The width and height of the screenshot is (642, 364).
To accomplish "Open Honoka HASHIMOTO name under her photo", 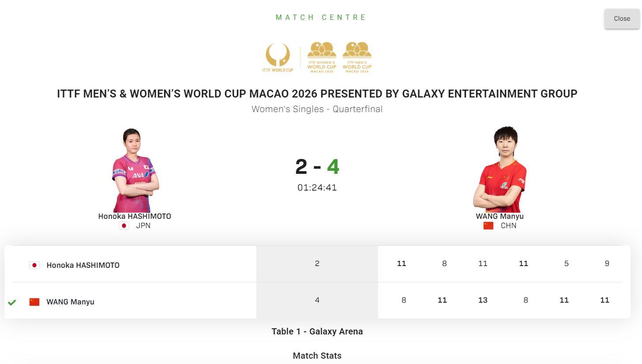I will coord(135,216).
